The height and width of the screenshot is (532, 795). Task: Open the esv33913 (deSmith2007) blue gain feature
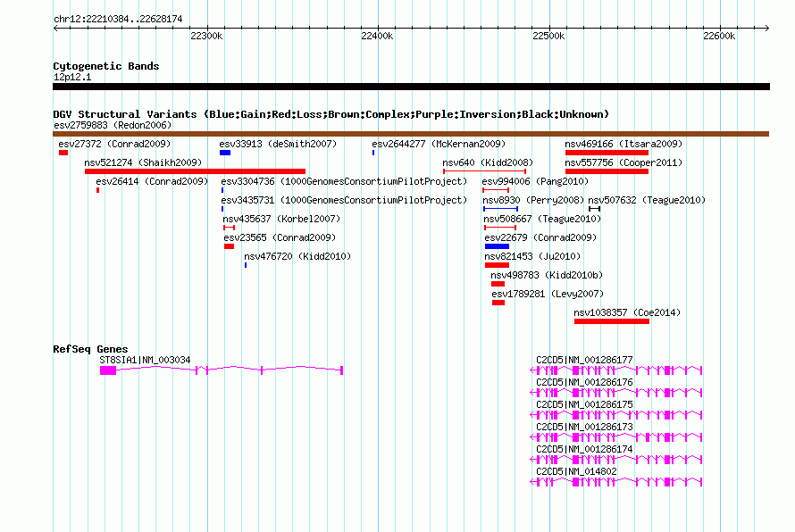pos(225,153)
